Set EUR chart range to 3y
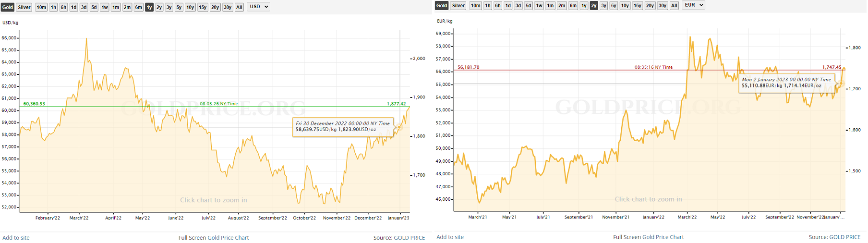The image size is (868, 243). (x=604, y=5)
